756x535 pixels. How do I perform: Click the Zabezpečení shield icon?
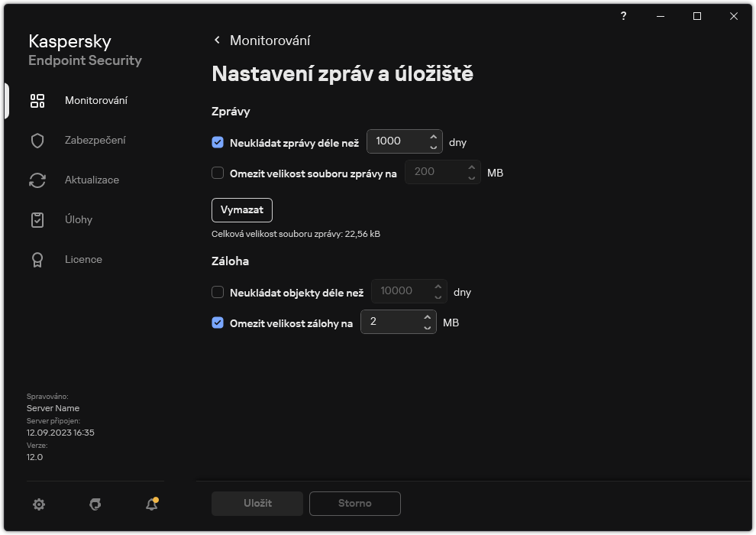coord(37,141)
